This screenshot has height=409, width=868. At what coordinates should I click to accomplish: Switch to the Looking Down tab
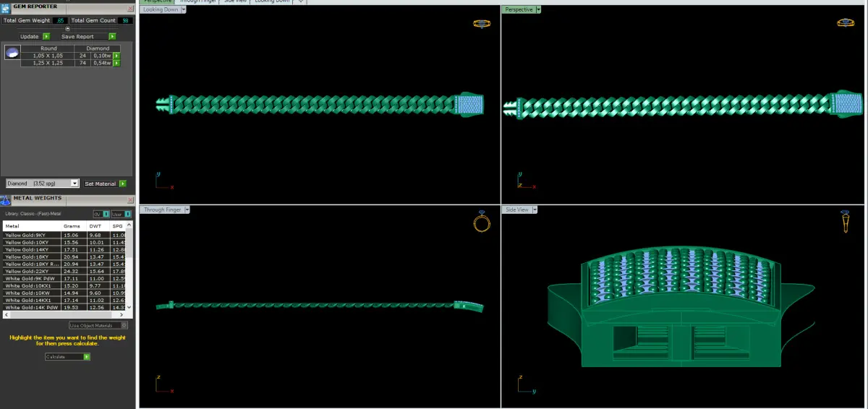pos(273,1)
